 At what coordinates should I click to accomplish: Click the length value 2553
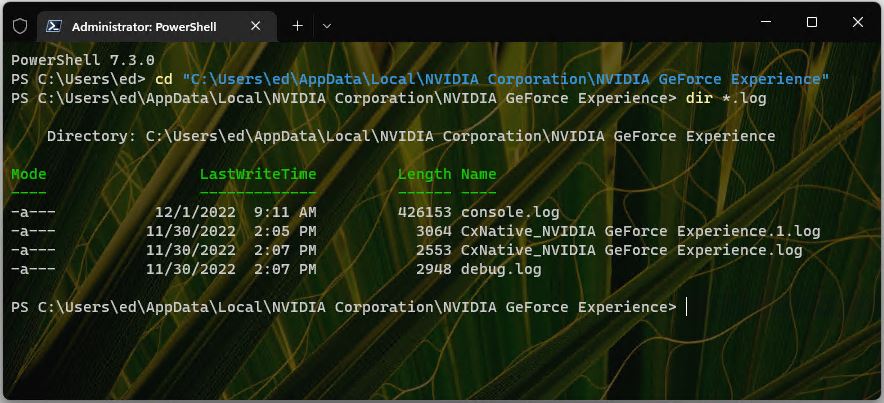[434, 250]
